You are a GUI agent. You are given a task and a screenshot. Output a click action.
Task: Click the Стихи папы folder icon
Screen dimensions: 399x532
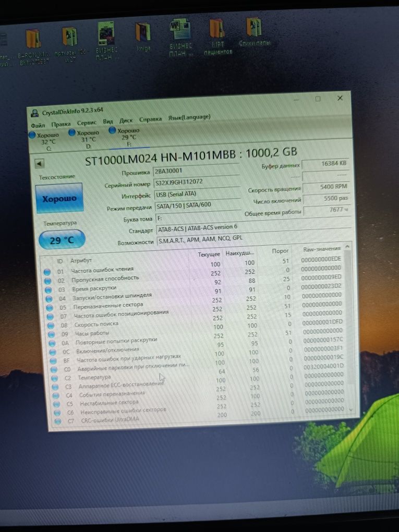[x=255, y=31]
